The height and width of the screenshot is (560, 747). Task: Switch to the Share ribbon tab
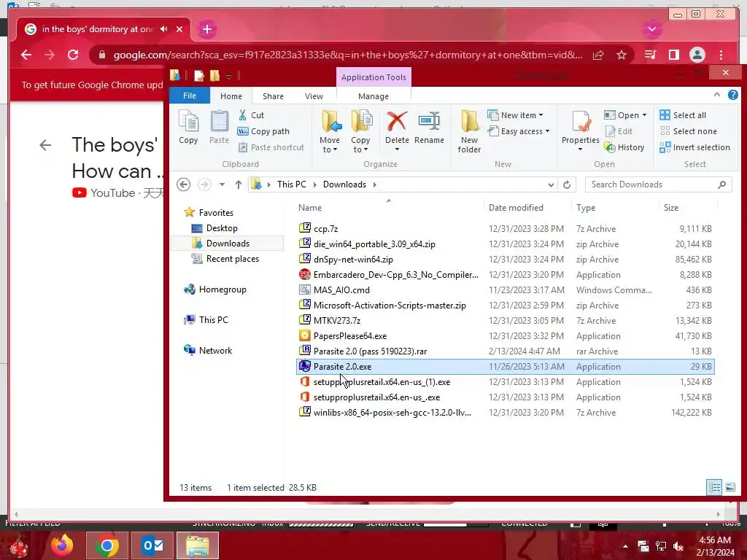pos(273,96)
